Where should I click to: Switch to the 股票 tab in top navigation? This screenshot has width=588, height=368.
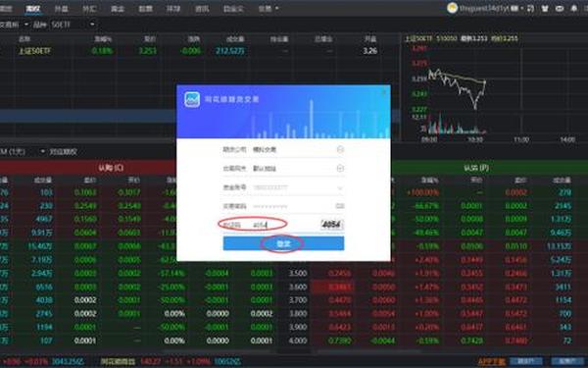[145, 8]
